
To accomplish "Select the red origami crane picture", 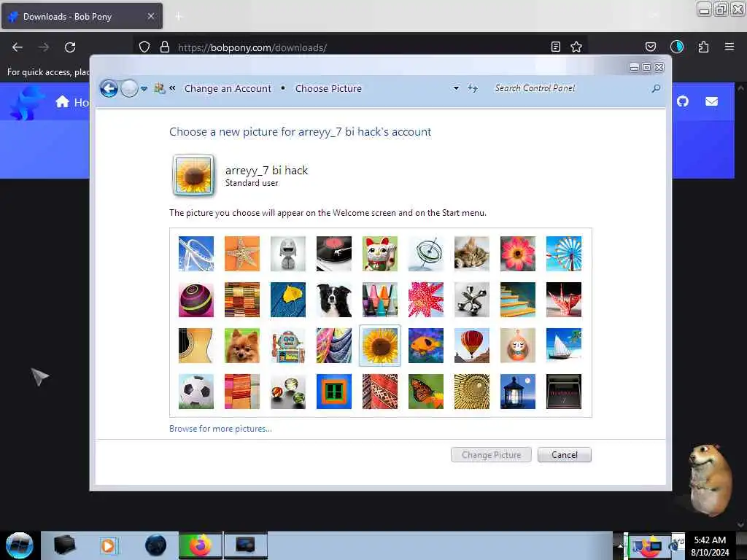I will click(x=564, y=300).
